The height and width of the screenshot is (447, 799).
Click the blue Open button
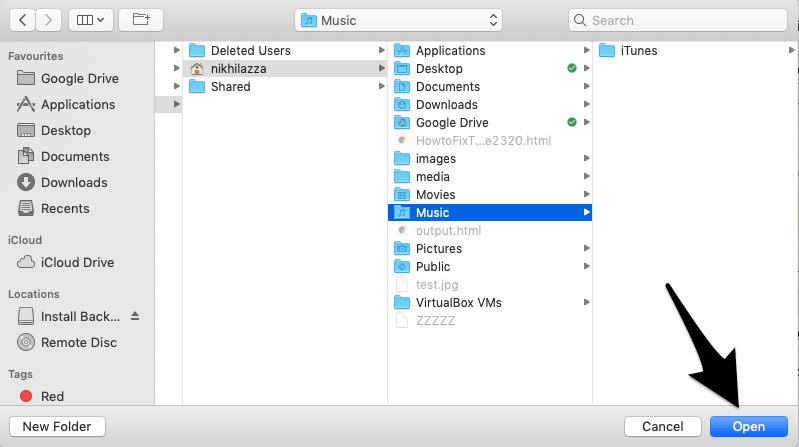click(749, 427)
